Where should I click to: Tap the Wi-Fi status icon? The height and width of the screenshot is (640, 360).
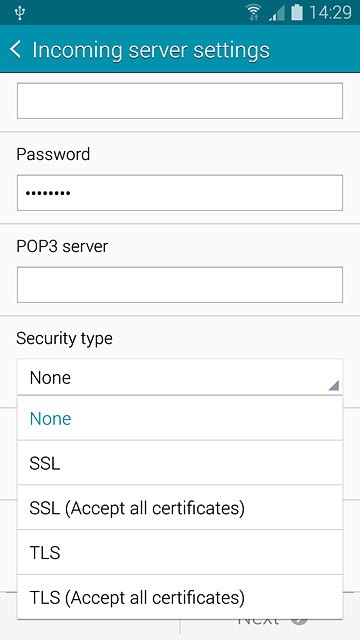[x=254, y=12]
